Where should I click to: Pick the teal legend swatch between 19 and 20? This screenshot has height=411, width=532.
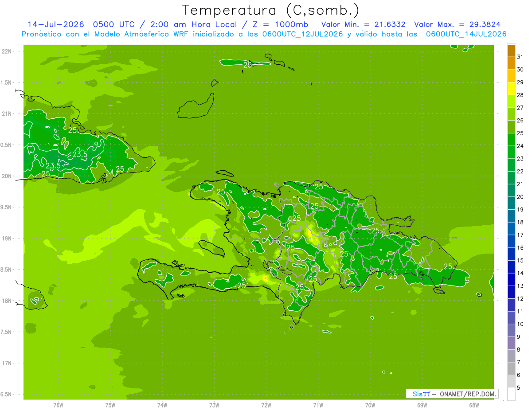tap(511, 203)
